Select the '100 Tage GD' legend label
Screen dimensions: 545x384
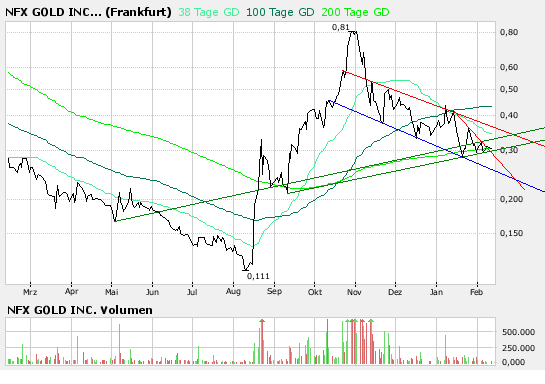[x=280, y=13]
